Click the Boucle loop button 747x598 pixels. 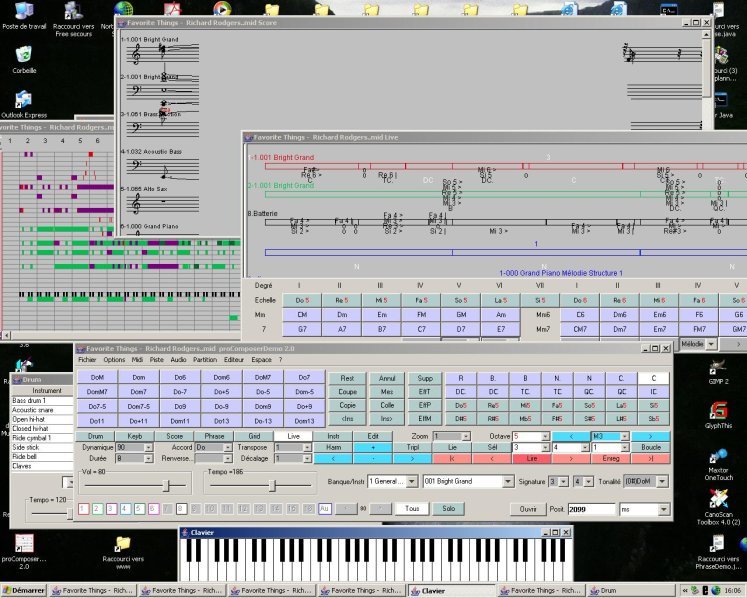[x=651, y=447]
